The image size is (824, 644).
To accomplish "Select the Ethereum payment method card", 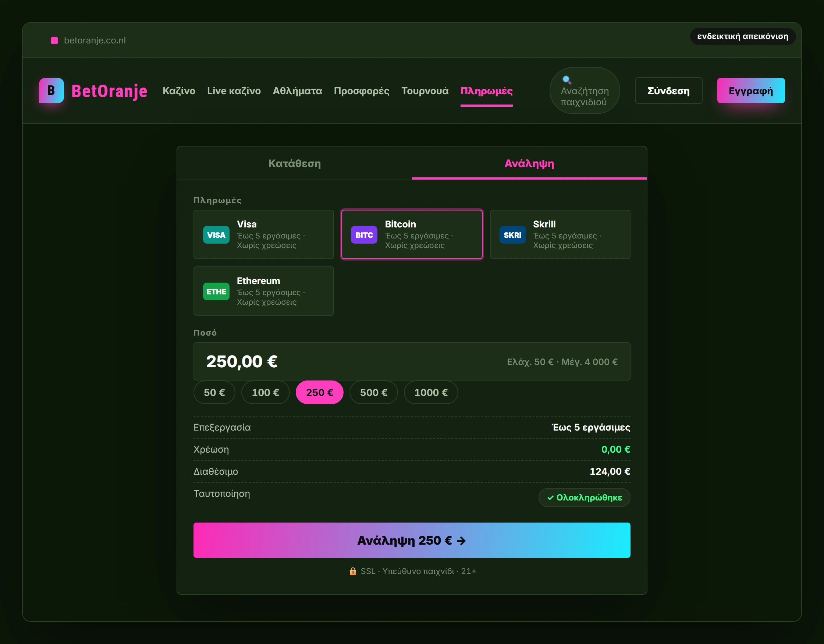I will coord(264,291).
